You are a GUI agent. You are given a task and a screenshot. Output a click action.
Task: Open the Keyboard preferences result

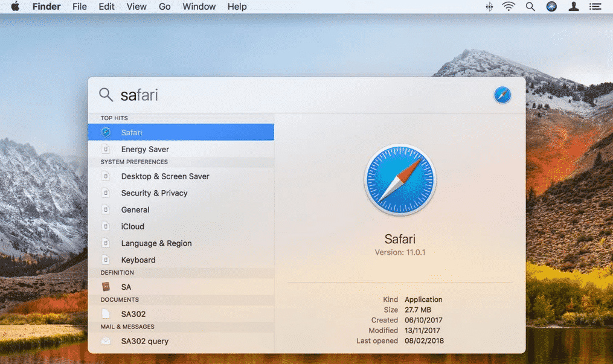(138, 260)
